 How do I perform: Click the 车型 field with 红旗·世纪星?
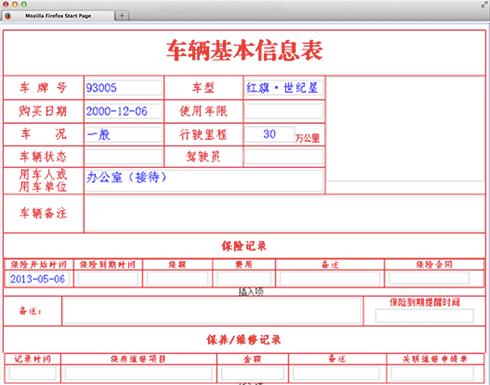(x=284, y=88)
